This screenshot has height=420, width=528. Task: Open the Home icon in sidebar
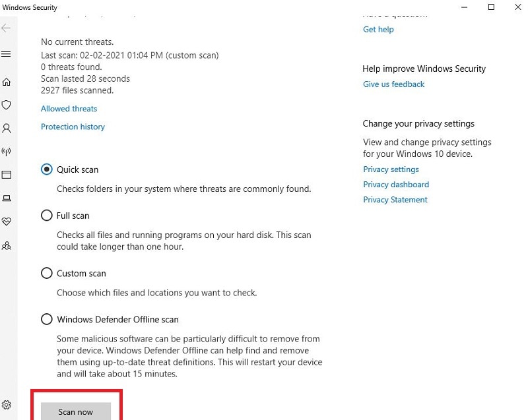pos(7,82)
